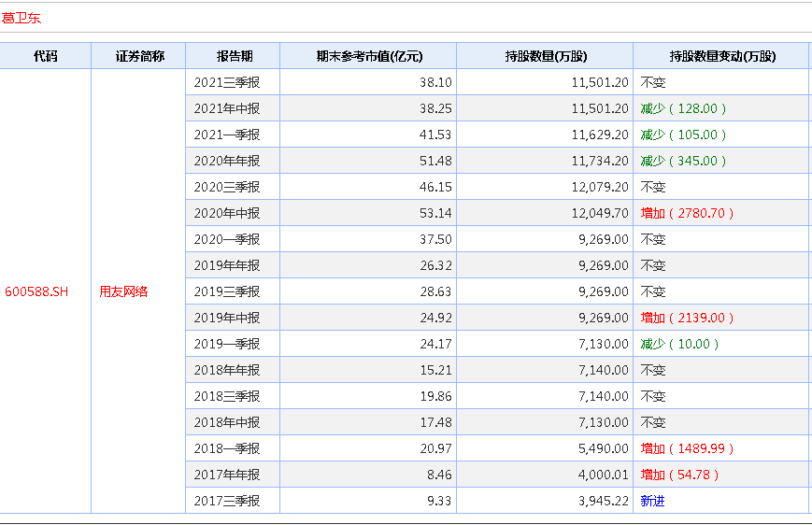Click the 葛卫东 name link
Image resolution: width=812 pixels, height=525 pixels.
[21, 18]
